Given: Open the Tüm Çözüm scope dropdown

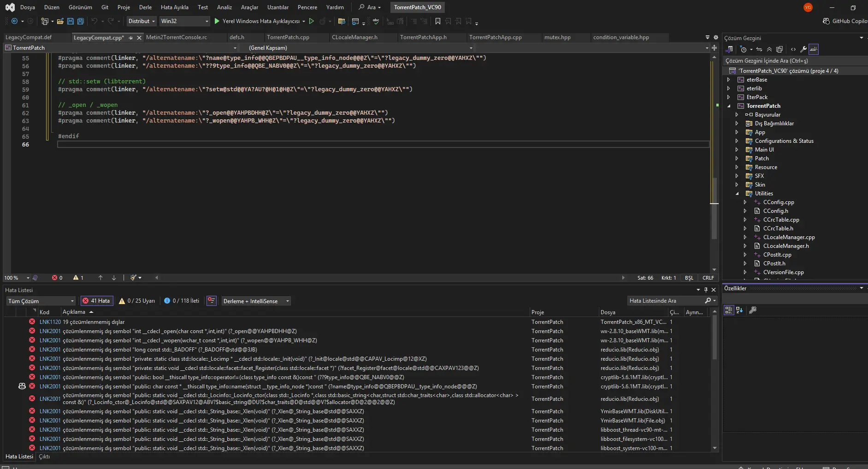Looking at the screenshot, I should click(41, 301).
